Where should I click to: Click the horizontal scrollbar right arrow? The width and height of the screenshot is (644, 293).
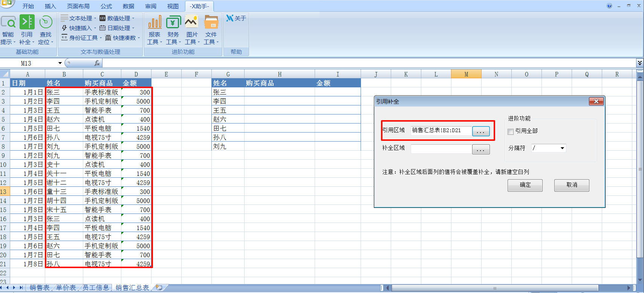coord(629,288)
